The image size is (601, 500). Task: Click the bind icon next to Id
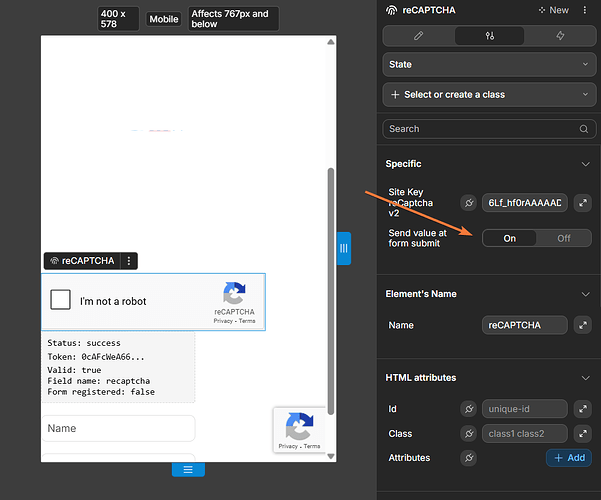pos(469,409)
